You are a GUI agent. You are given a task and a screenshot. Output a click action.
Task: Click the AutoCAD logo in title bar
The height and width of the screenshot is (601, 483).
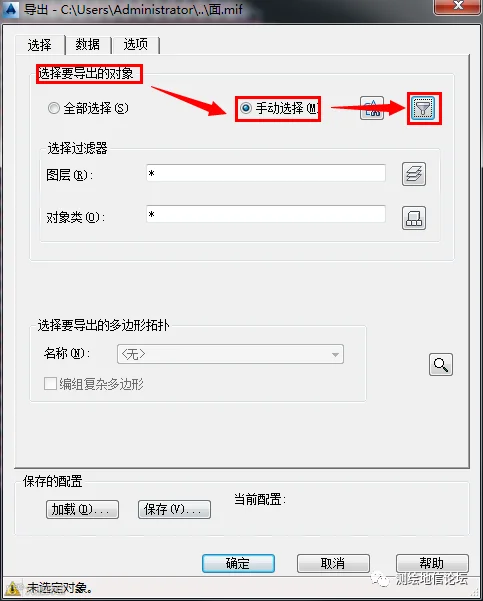pos(10,8)
